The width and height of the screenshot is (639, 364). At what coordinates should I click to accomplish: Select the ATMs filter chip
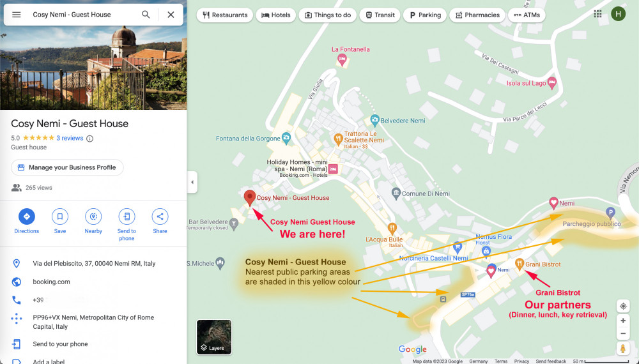click(527, 15)
